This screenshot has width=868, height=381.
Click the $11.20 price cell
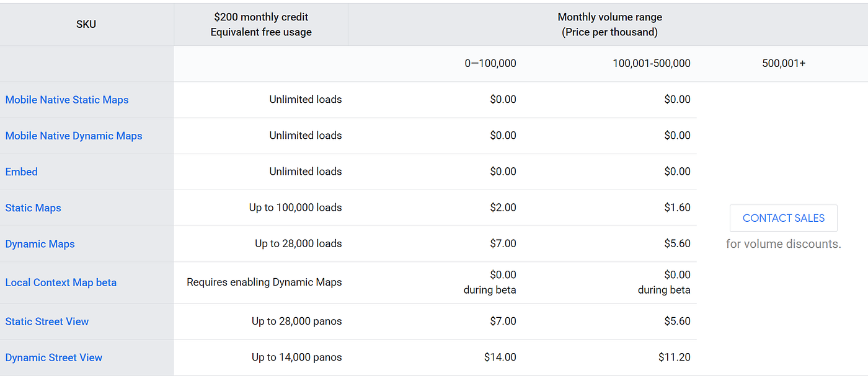pyautogui.click(x=675, y=357)
